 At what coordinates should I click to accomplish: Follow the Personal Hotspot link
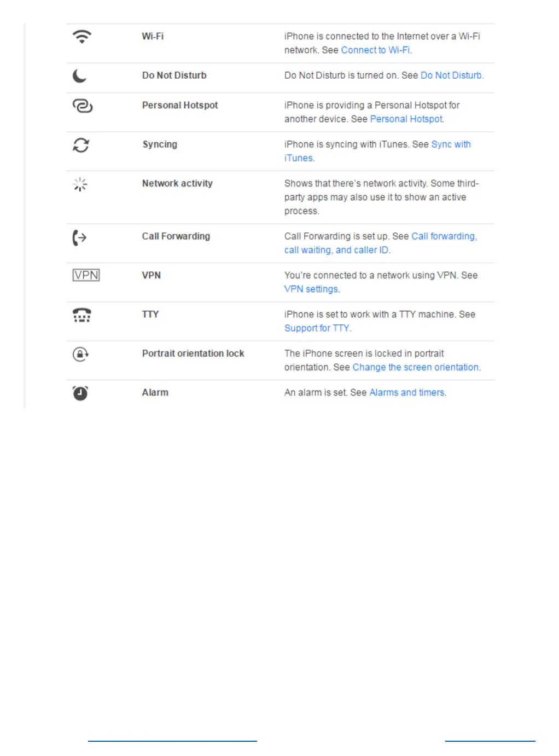click(406, 119)
